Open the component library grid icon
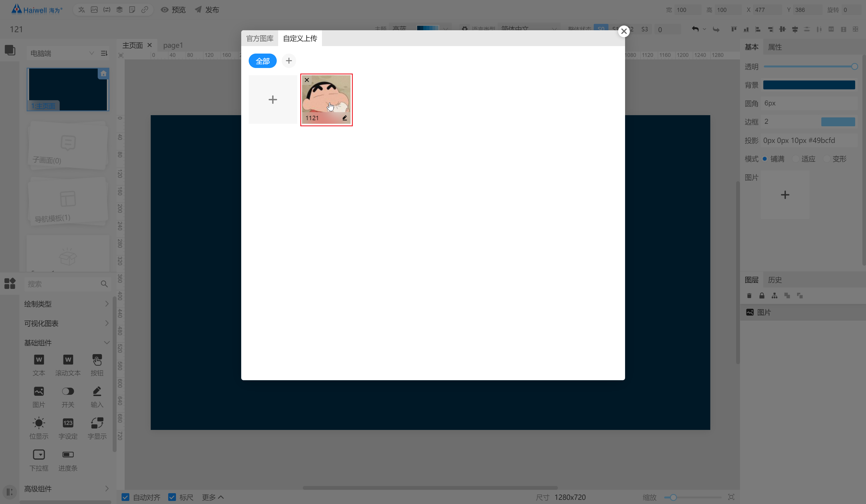The width and height of the screenshot is (866, 504). pyautogui.click(x=10, y=283)
